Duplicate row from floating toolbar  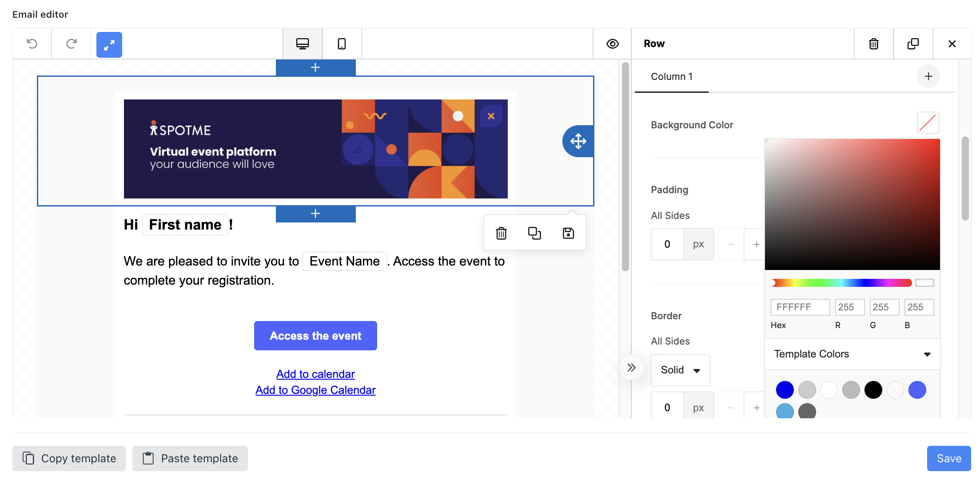pyautogui.click(x=534, y=233)
